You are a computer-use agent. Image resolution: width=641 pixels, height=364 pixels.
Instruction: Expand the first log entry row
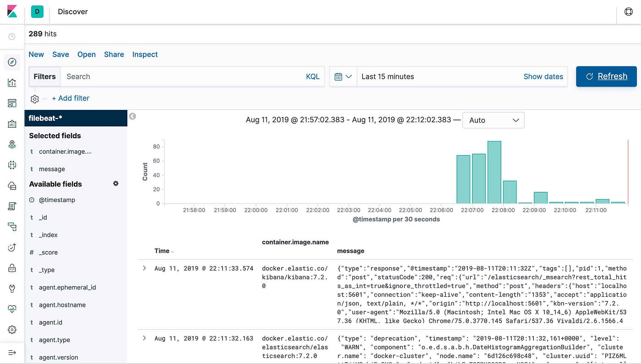pos(144,268)
